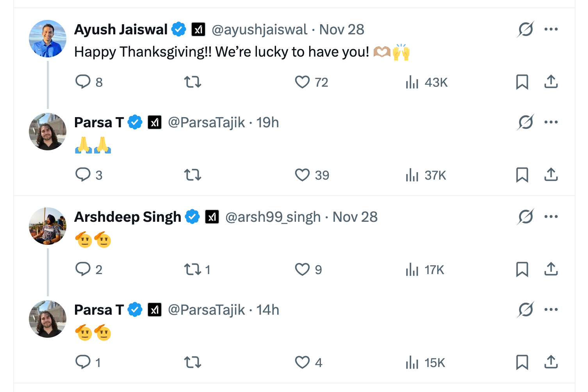Viewport: 588px width, 392px height.
Task: Click Ayush Jaiswal's display name
Action: click(121, 30)
